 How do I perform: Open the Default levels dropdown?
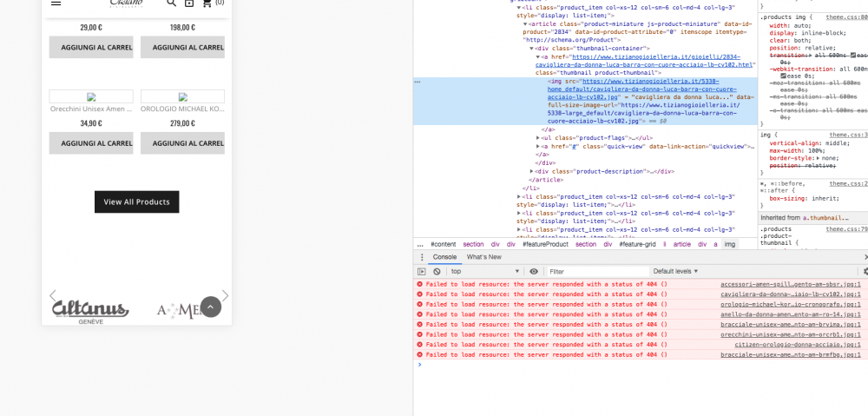click(x=675, y=272)
